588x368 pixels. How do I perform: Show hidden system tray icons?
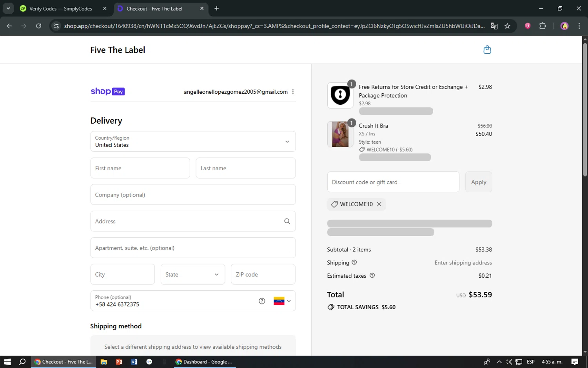[x=499, y=362]
